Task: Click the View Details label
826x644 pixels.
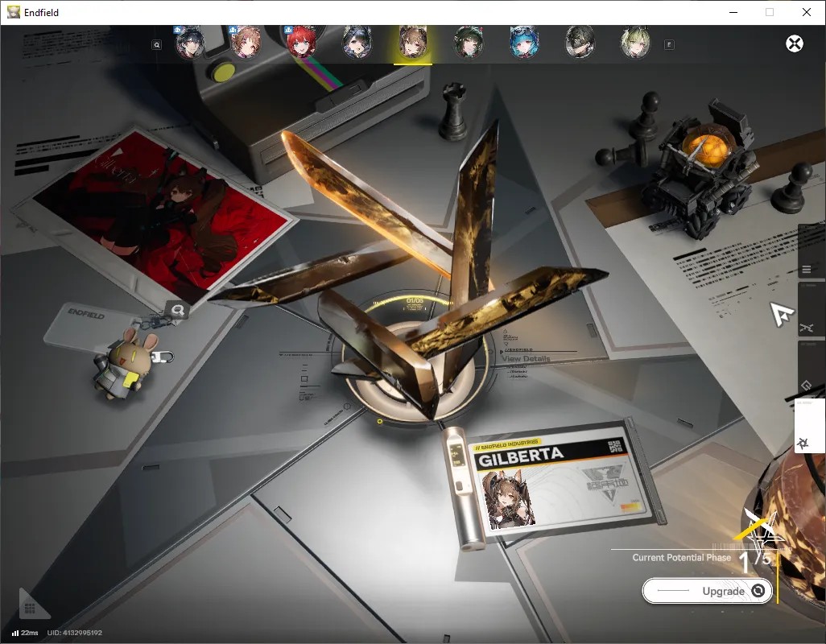Action: pyautogui.click(x=526, y=358)
